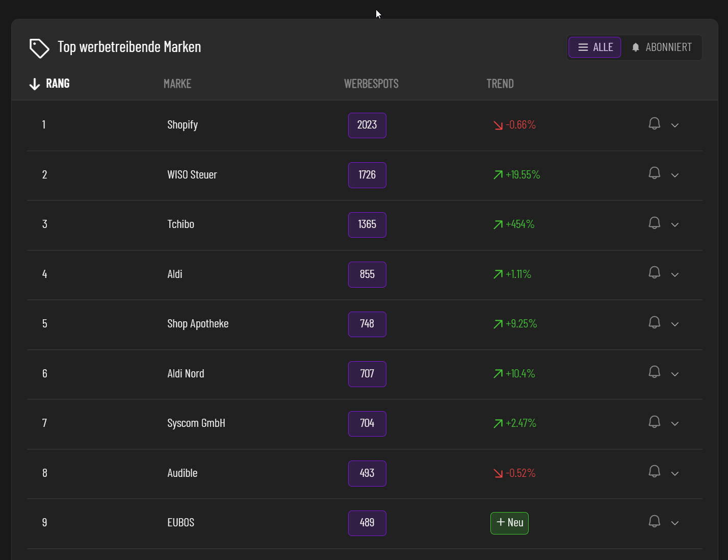The image size is (728, 560).
Task: Expand the Shopify row details
Action: coord(675,125)
